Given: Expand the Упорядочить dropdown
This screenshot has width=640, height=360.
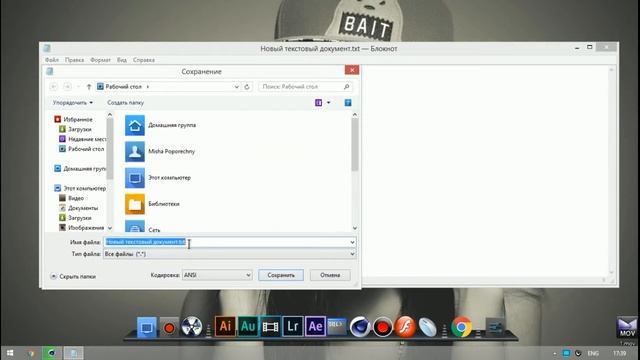Looking at the screenshot, I should pos(73,102).
